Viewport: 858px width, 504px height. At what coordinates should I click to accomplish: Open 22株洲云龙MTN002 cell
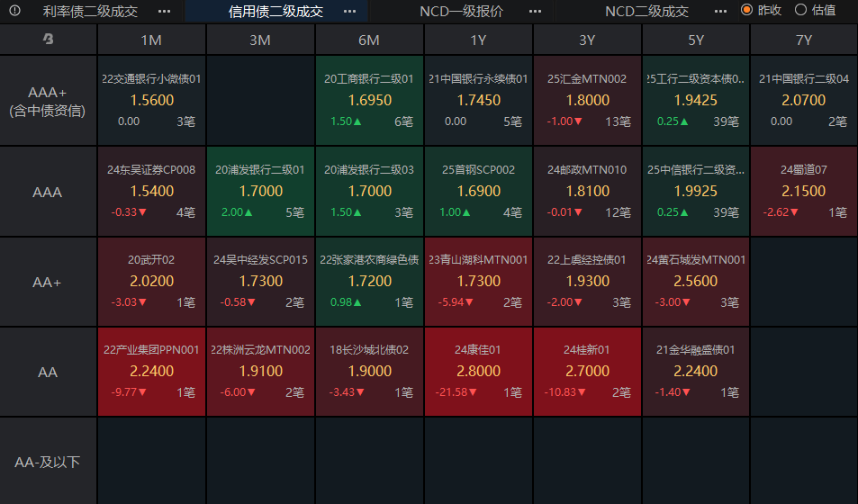tap(260, 372)
